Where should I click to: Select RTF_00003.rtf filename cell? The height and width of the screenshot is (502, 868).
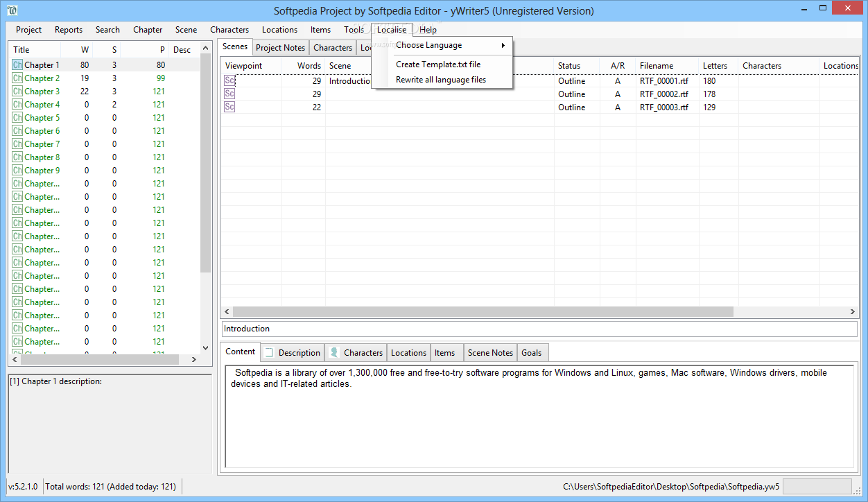click(663, 107)
